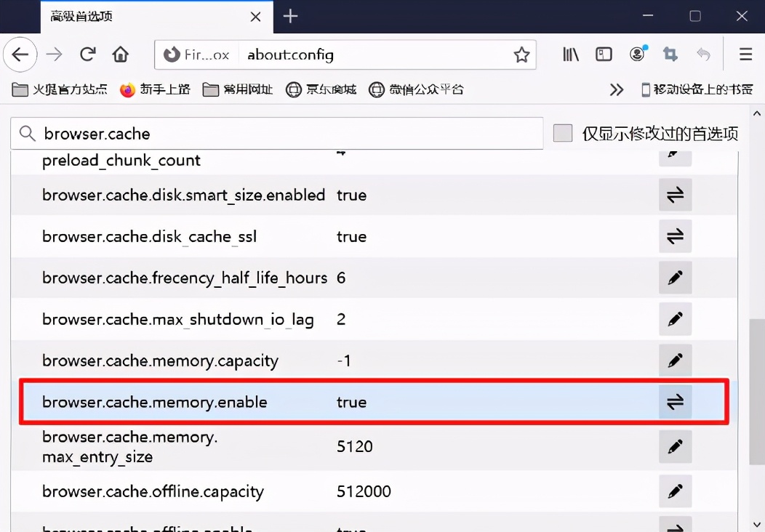Close the 高级首选项 tab
This screenshot has height=532, width=765.
coord(255,17)
